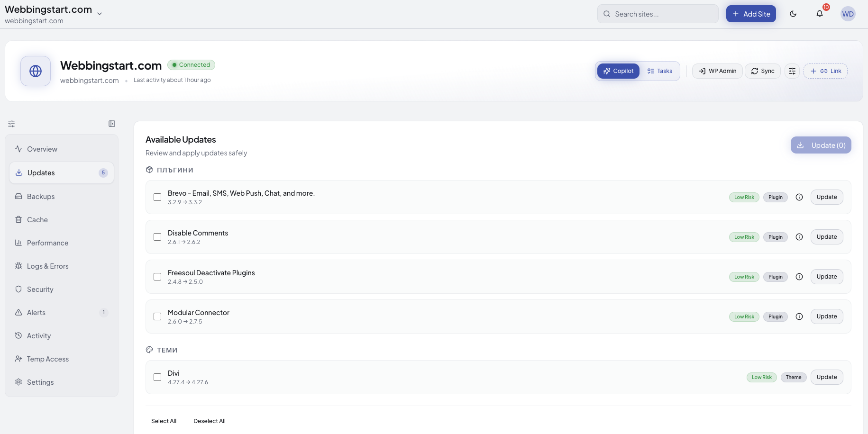Open info details for Modular Connector
The width and height of the screenshot is (868, 434).
click(799, 316)
